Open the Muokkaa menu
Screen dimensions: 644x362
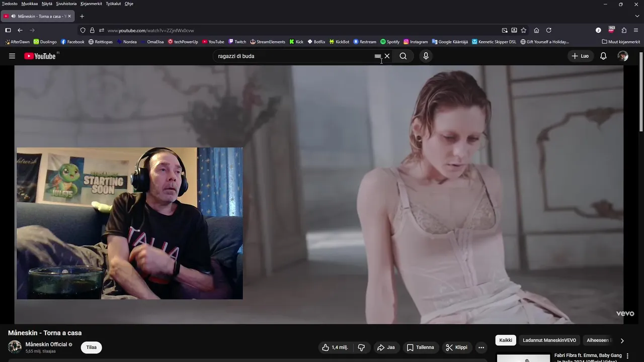pyautogui.click(x=30, y=4)
